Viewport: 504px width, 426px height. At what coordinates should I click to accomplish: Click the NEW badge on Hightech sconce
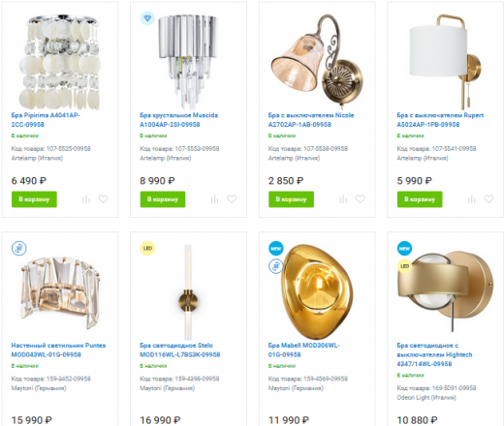[404, 248]
